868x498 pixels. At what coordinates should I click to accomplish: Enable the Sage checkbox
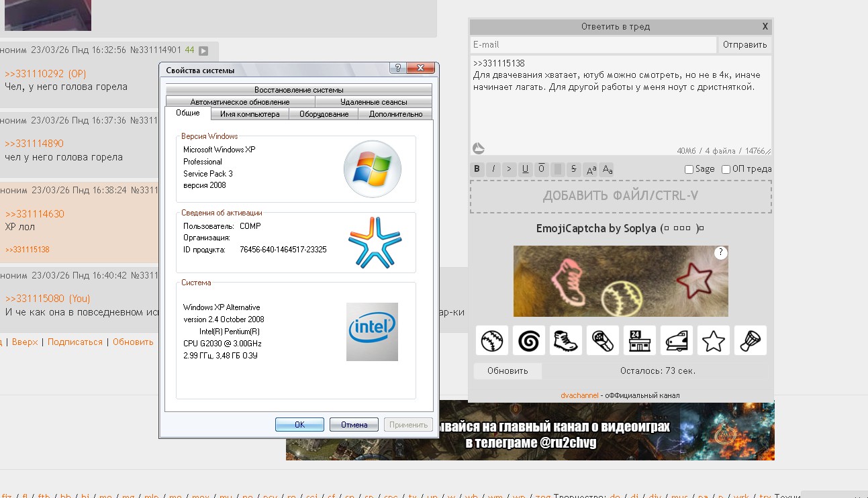point(689,170)
